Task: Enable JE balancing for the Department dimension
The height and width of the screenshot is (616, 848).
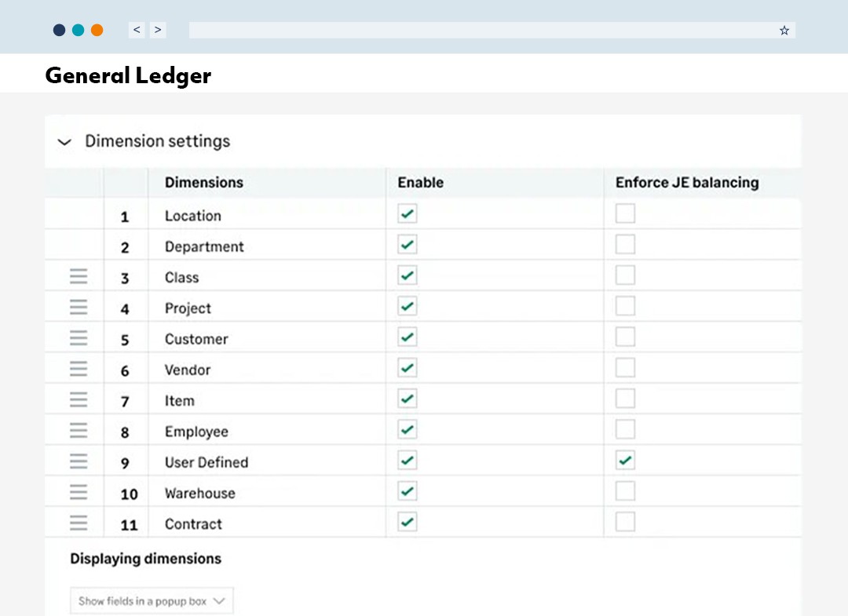Action: coord(624,244)
